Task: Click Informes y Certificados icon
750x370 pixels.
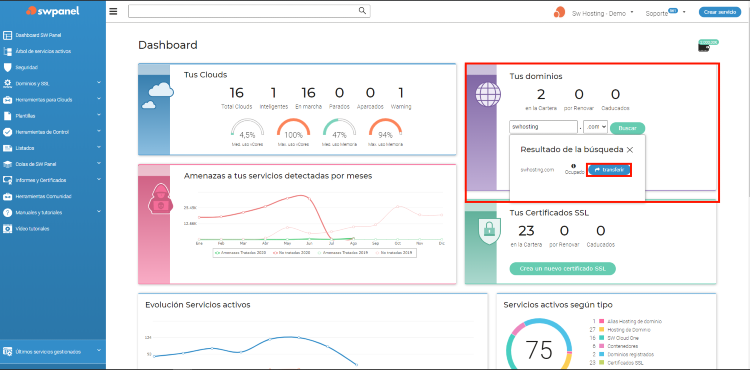Action: click(7, 180)
